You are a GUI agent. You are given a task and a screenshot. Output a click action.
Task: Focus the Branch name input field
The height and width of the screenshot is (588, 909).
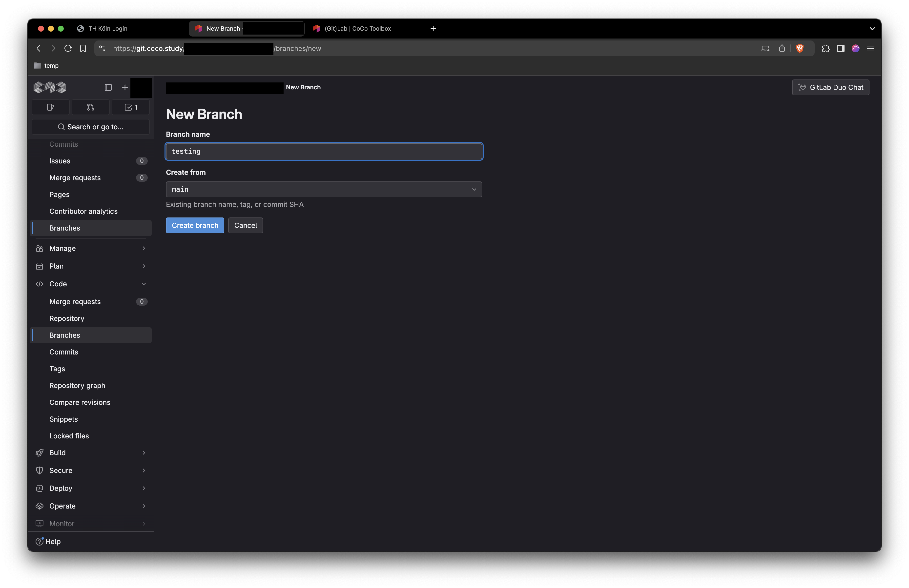pyautogui.click(x=324, y=152)
